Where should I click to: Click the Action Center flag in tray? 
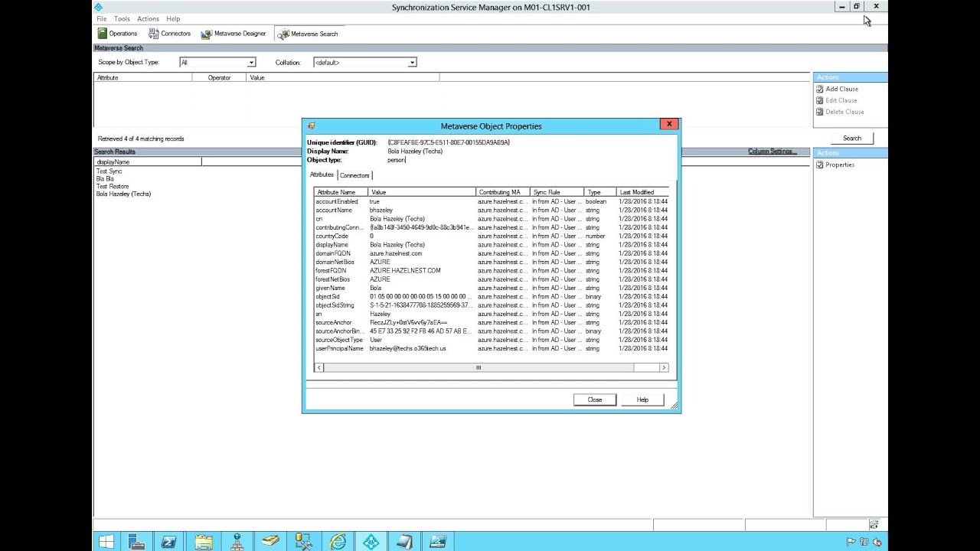click(x=851, y=542)
